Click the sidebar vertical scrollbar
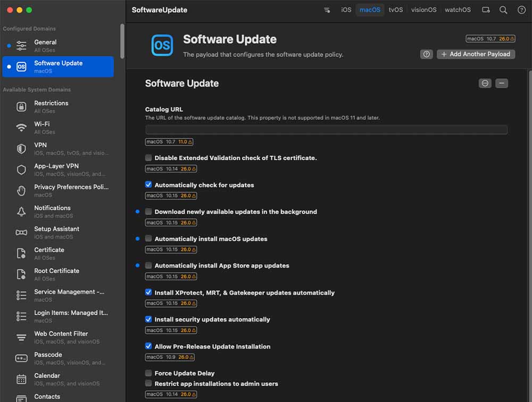532x402 pixels. [122, 41]
